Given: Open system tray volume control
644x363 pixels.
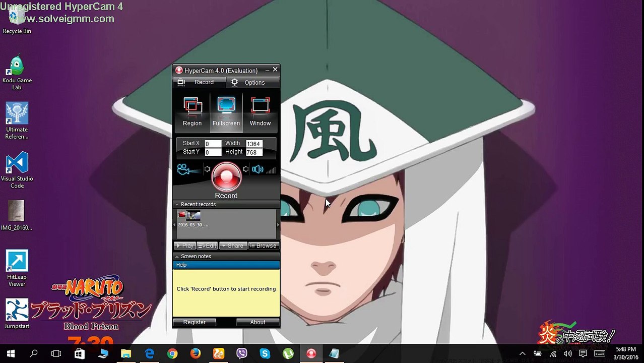Looking at the screenshot, I should coord(568,354).
